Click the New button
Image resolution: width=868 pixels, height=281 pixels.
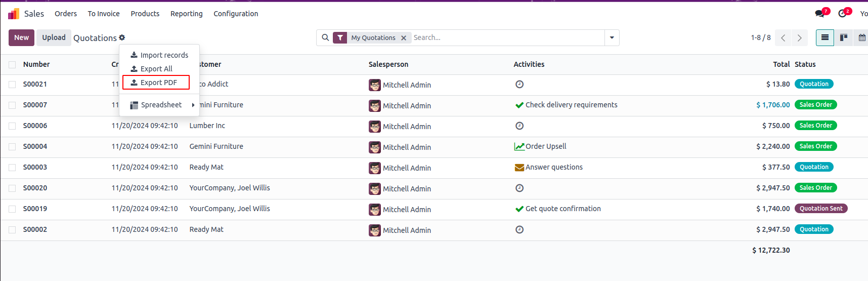[21, 37]
